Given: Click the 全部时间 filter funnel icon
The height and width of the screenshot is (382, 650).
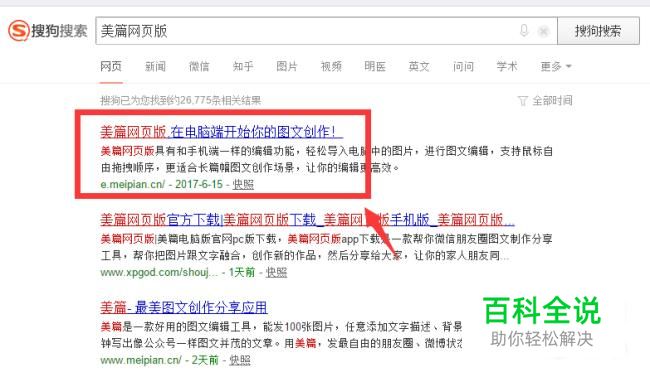Looking at the screenshot, I should 523,101.
